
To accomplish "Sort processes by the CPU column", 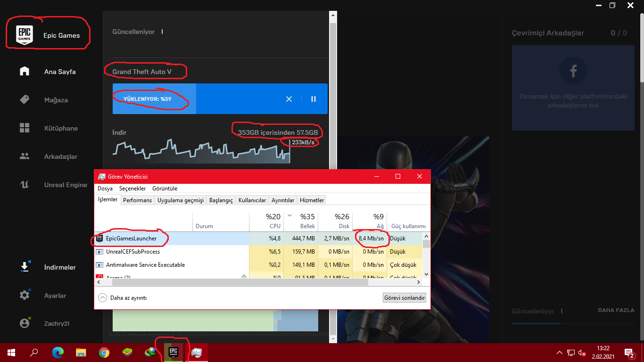I will tap(266, 221).
